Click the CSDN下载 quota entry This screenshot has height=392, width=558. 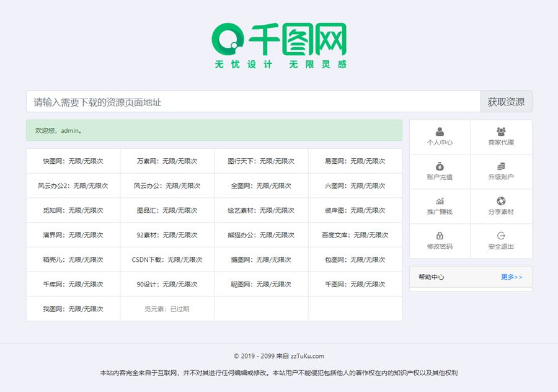coord(167,260)
